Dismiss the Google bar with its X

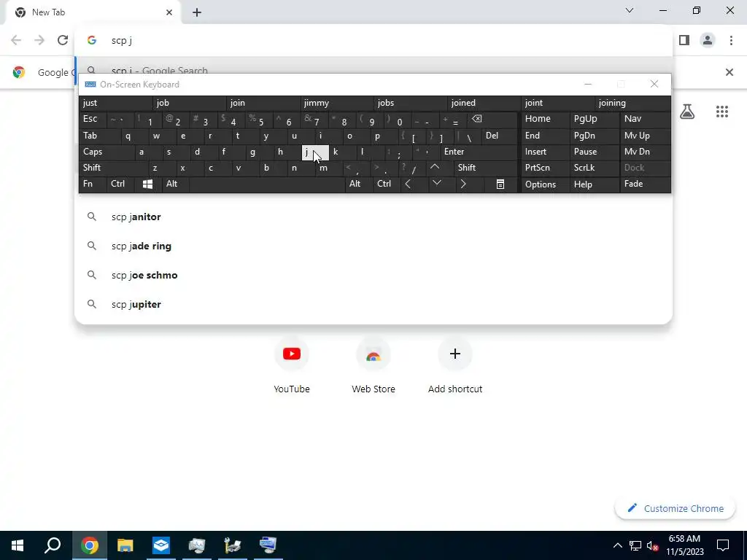point(729,72)
